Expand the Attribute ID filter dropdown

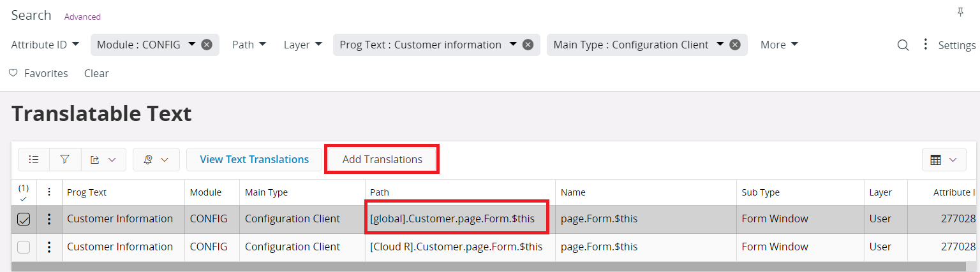[45, 45]
